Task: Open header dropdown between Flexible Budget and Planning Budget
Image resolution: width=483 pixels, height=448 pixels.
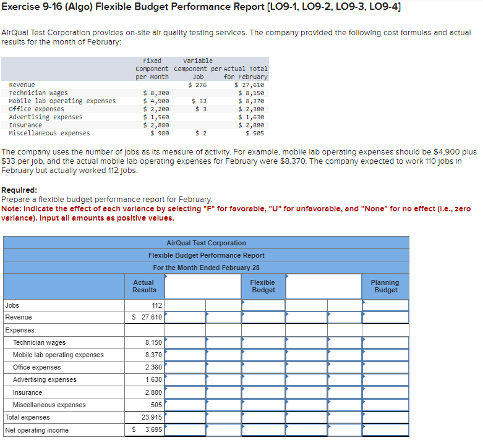Action: (x=323, y=286)
